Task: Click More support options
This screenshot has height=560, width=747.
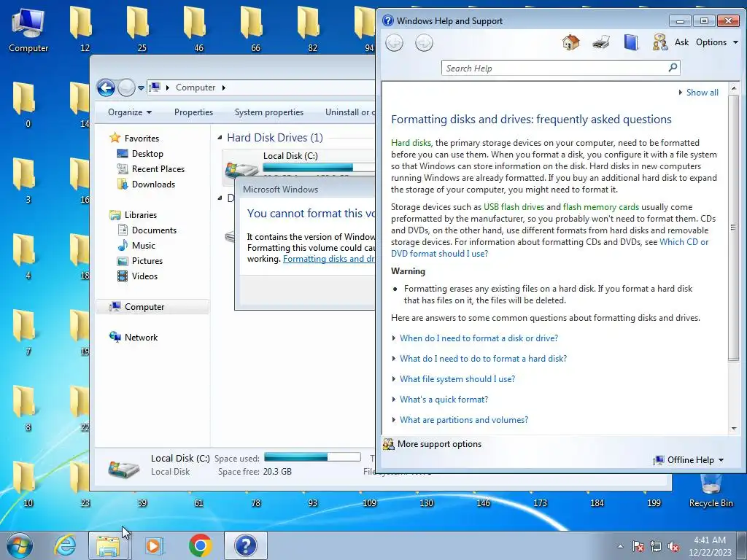Action: pyautogui.click(x=439, y=444)
